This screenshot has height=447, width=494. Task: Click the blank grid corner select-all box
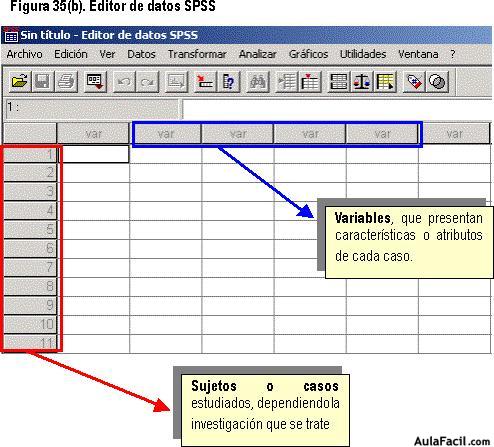30,134
